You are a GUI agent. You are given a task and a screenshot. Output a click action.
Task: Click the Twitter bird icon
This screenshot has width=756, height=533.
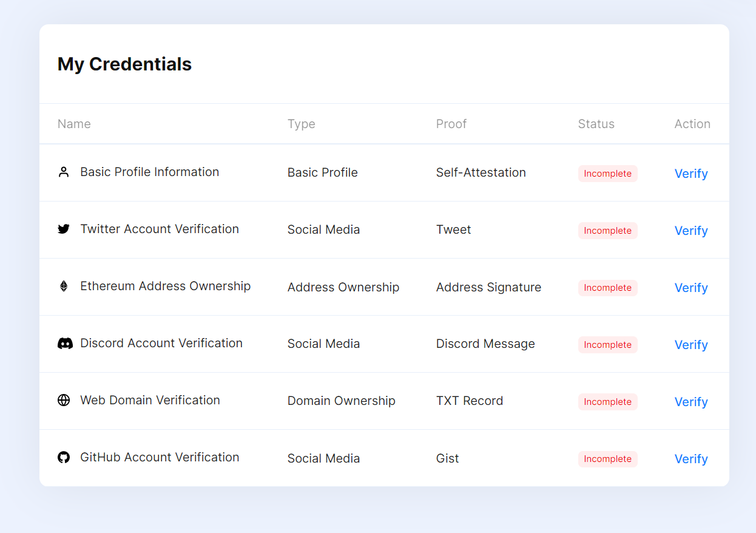[64, 229]
